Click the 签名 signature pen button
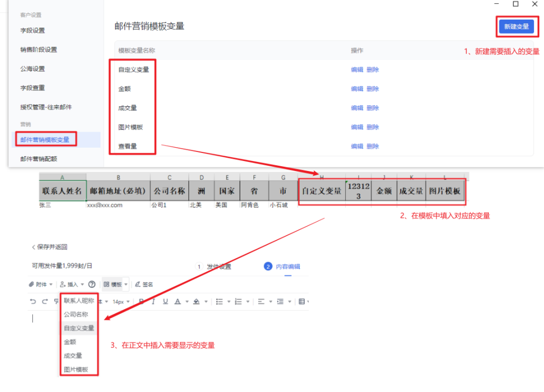This screenshot has width=544, height=392. coord(144,284)
